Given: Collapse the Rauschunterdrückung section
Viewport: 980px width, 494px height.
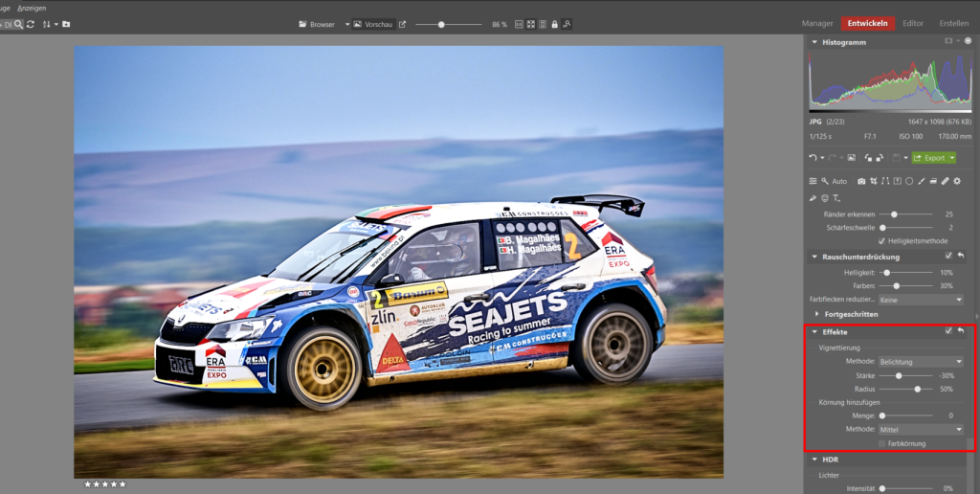Looking at the screenshot, I should (x=814, y=257).
